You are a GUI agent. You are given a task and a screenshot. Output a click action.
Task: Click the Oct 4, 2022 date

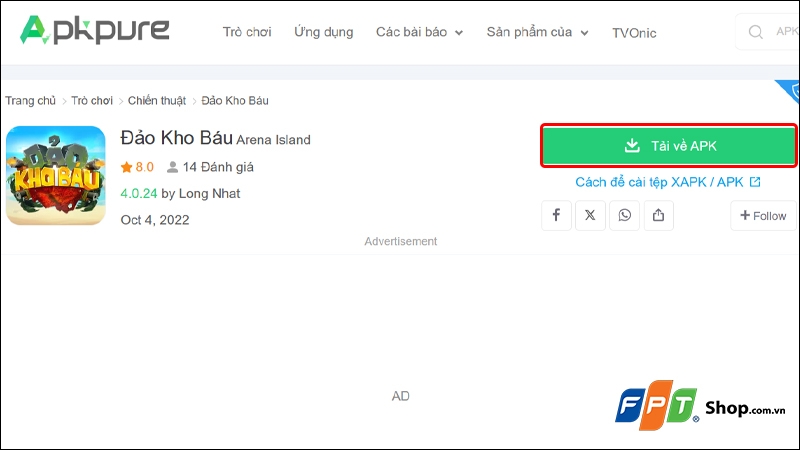[155, 220]
